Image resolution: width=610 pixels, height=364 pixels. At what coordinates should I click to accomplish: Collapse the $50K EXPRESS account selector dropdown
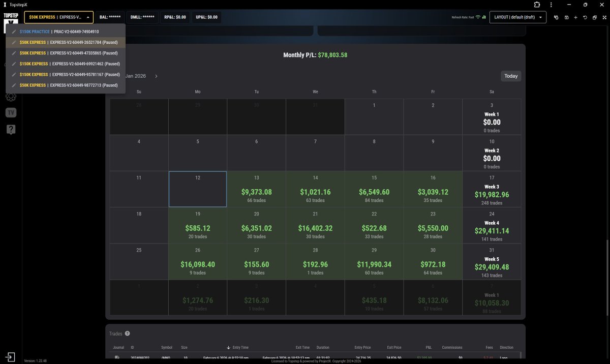(x=59, y=17)
